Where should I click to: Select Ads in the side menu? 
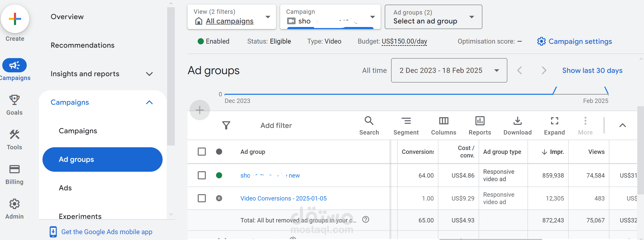[65, 188]
